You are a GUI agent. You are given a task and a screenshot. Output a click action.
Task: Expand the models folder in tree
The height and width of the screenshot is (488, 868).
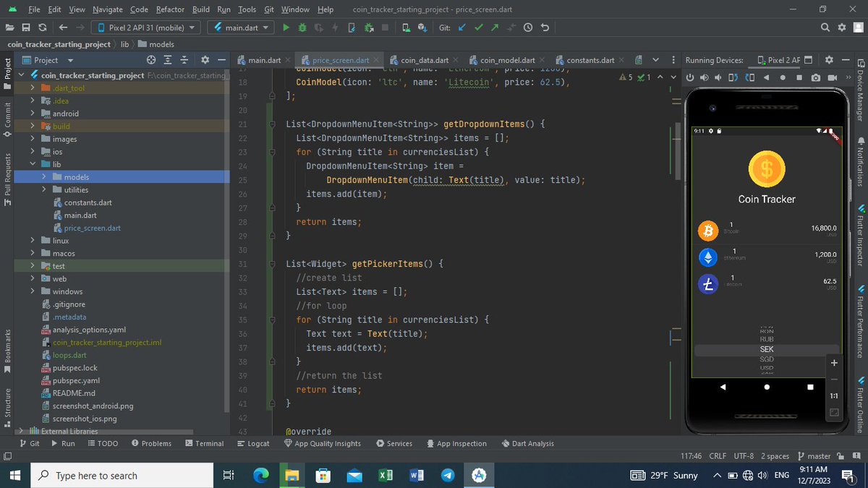45,177
